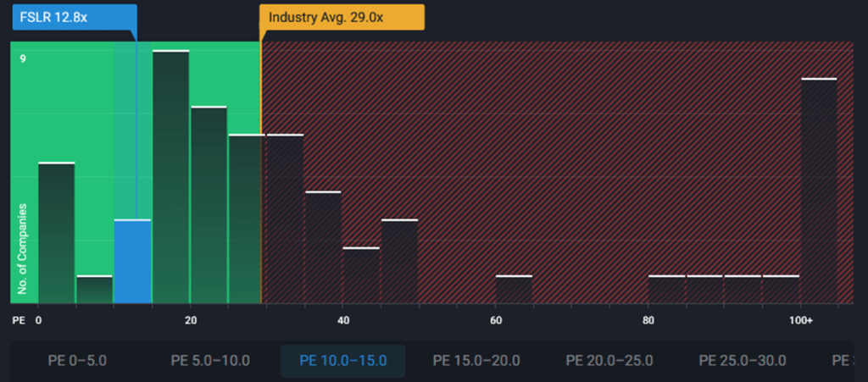This screenshot has height=382, width=868.
Task: Click the 100+ PE histogram bar
Action: click(820, 191)
